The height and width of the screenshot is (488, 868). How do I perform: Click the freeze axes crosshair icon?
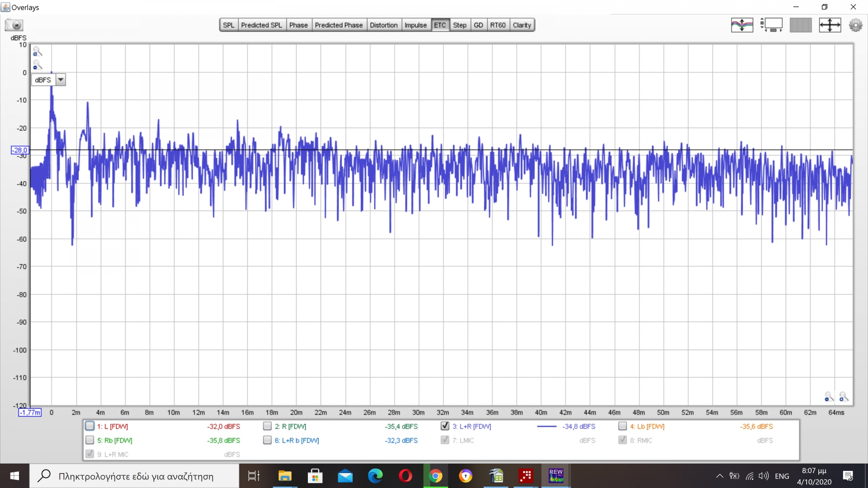tap(830, 25)
